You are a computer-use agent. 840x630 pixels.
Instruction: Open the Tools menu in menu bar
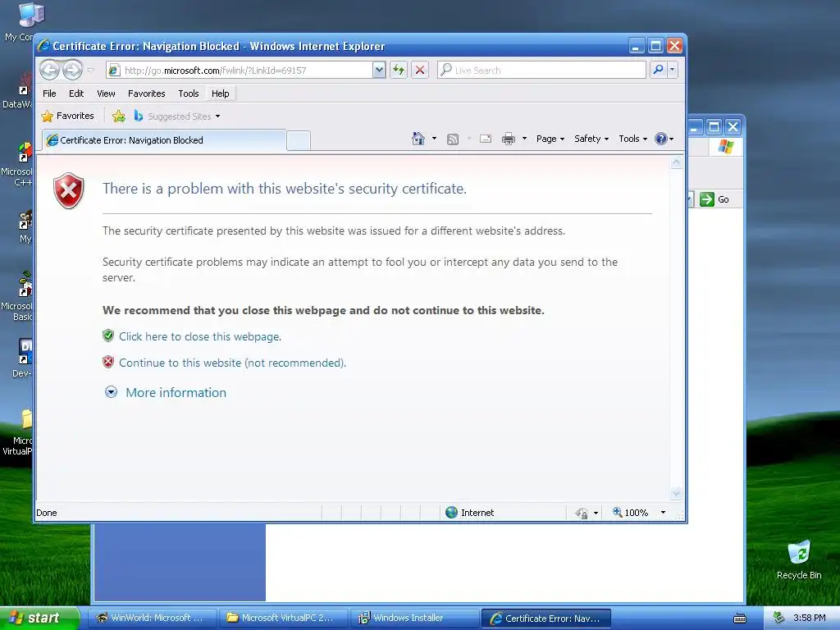click(189, 94)
